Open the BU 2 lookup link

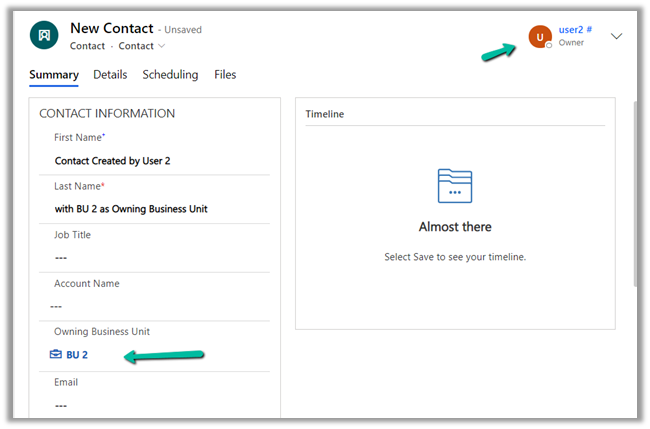point(77,355)
